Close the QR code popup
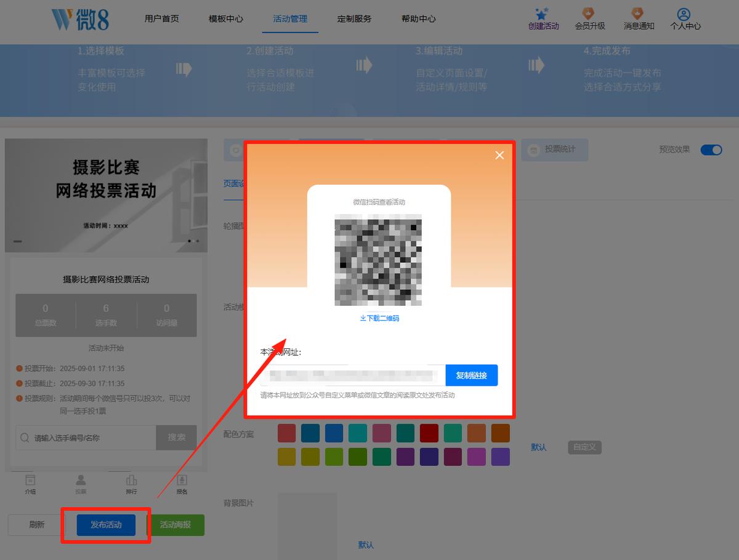Image resolution: width=739 pixels, height=560 pixels. click(499, 155)
